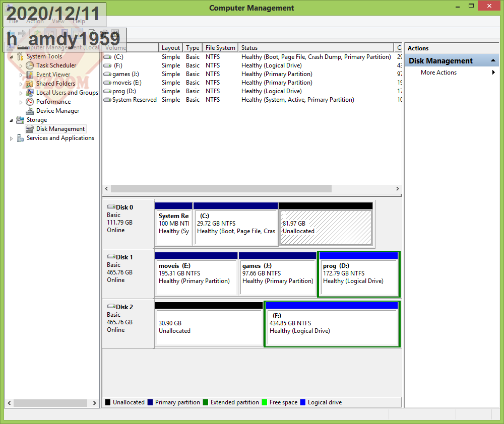The width and height of the screenshot is (504, 424).
Task: Sort volumes by Layout column header
Action: coord(171,47)
